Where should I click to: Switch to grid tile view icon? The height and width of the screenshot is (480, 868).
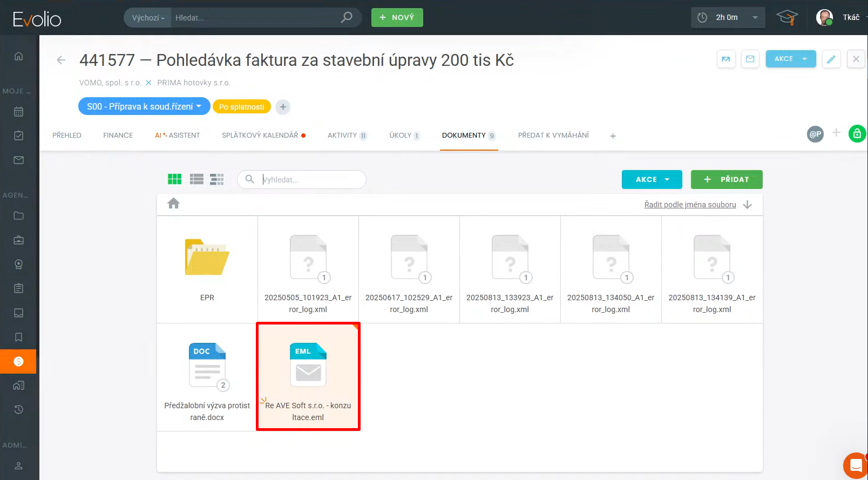point(174,179)
